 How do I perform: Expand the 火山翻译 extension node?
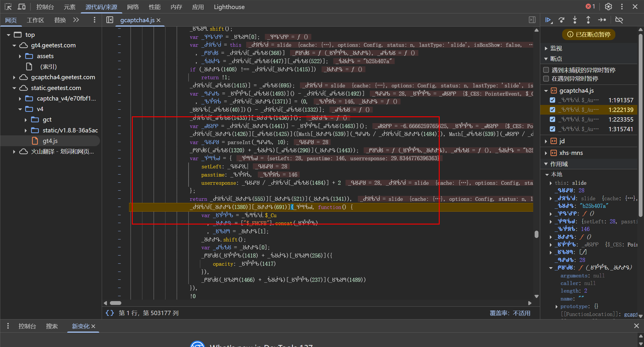[x=14, y=152]
